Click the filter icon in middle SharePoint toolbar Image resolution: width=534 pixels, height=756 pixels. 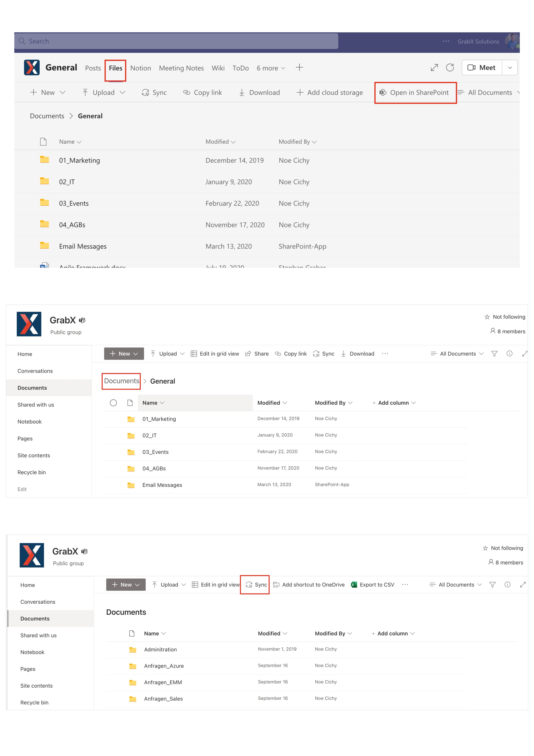pos(494,354)
